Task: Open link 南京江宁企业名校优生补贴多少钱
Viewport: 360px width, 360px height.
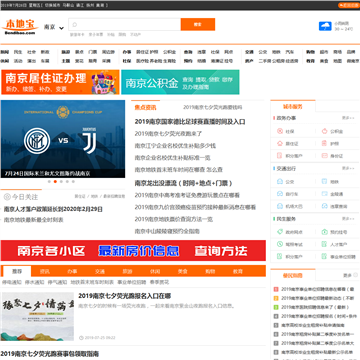Action: (x=175, y=146)
